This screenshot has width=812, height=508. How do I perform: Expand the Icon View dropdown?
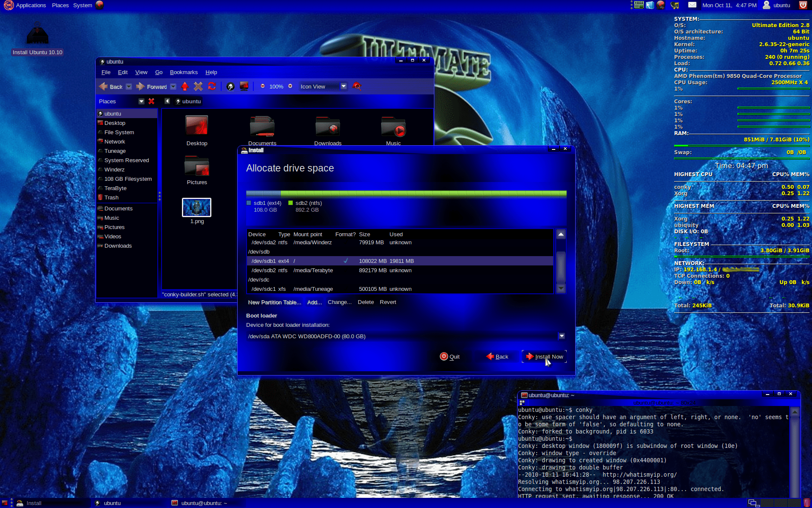point(343,86)
